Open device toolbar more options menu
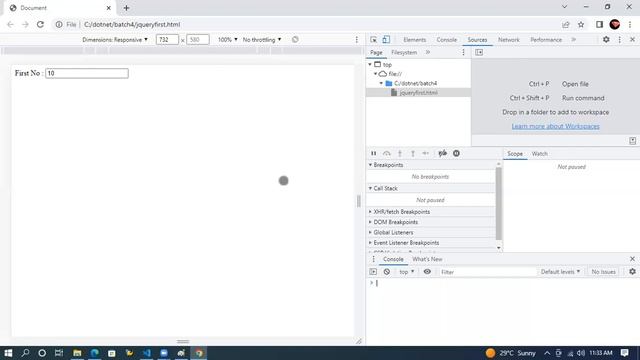The width and height of the screenshot is (640, 360). [357, 40]
